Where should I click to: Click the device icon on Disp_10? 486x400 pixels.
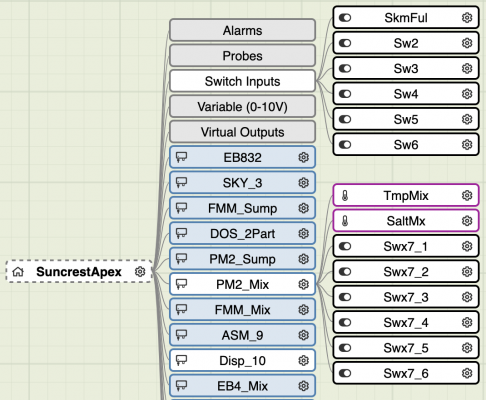181,360
